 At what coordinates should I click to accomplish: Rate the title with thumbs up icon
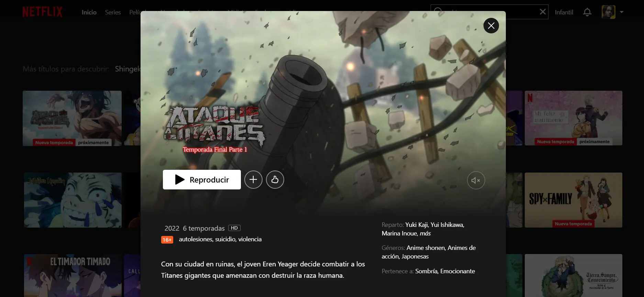tap(275, 179)
